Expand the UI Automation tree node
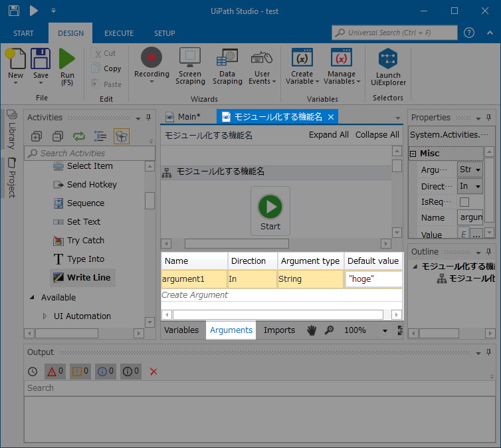501x448 pixels. click(45, 316)
